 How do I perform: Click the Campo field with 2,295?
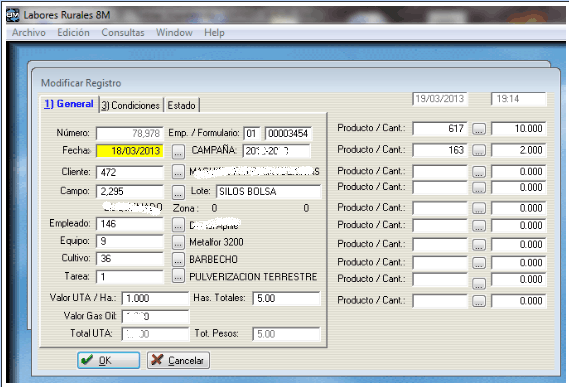[x=130, y=191]
